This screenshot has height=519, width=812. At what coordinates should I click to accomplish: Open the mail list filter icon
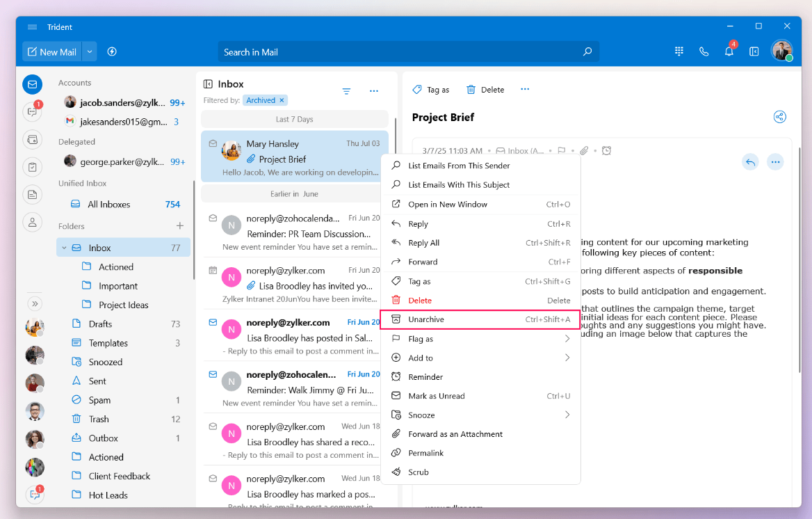pos(346,91)
